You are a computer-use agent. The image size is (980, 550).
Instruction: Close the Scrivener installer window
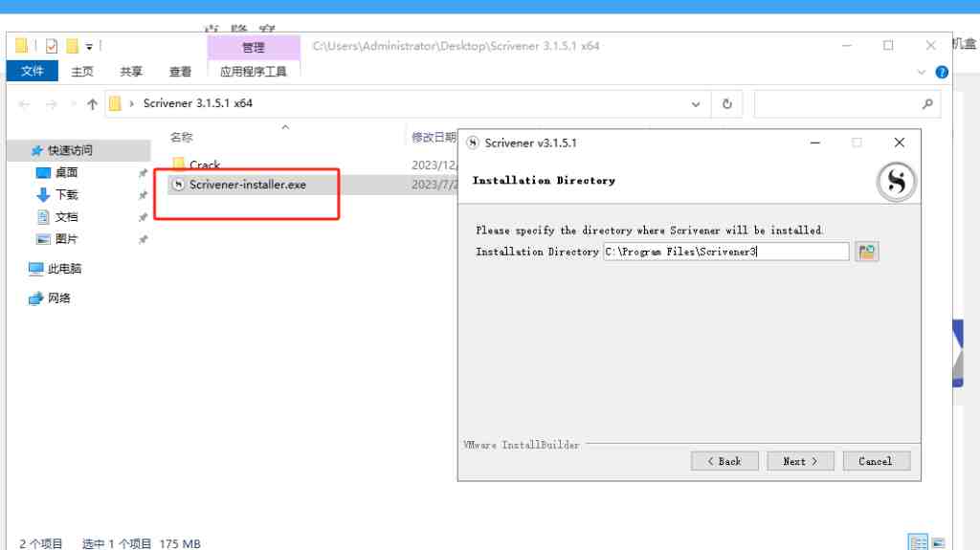(900, 143)
